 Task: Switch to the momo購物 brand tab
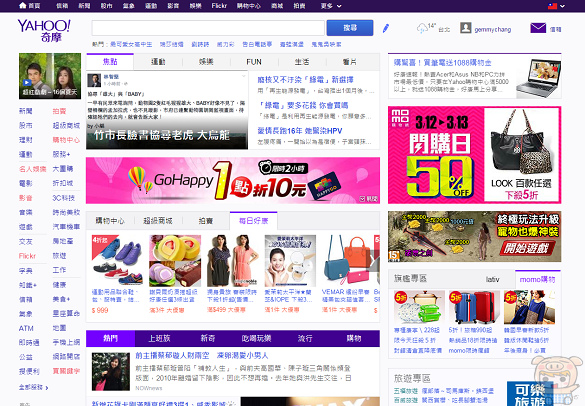point(538,279)
